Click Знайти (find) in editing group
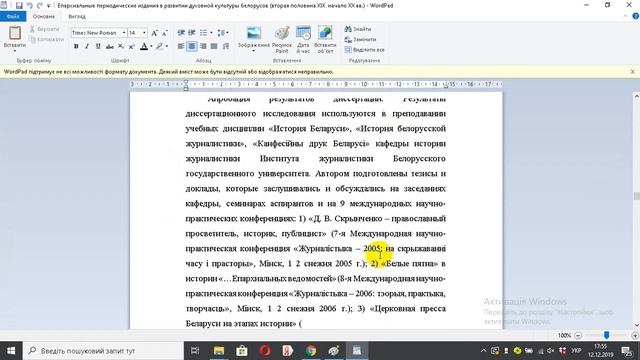Viewport: 640px width, 360px height. 358,29
